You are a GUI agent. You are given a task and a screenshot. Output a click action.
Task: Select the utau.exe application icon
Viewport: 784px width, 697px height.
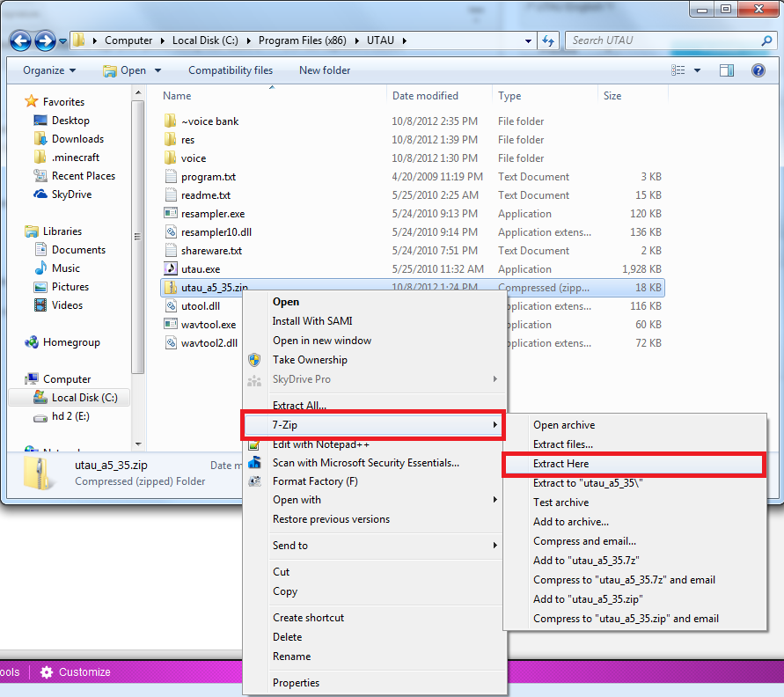[171, 268]
